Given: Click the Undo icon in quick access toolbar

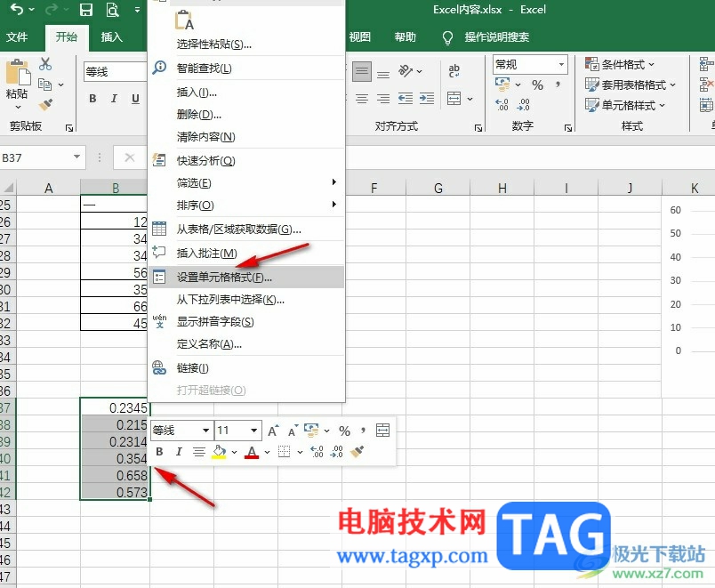Looking at the screenshot, I should [16, 9].
